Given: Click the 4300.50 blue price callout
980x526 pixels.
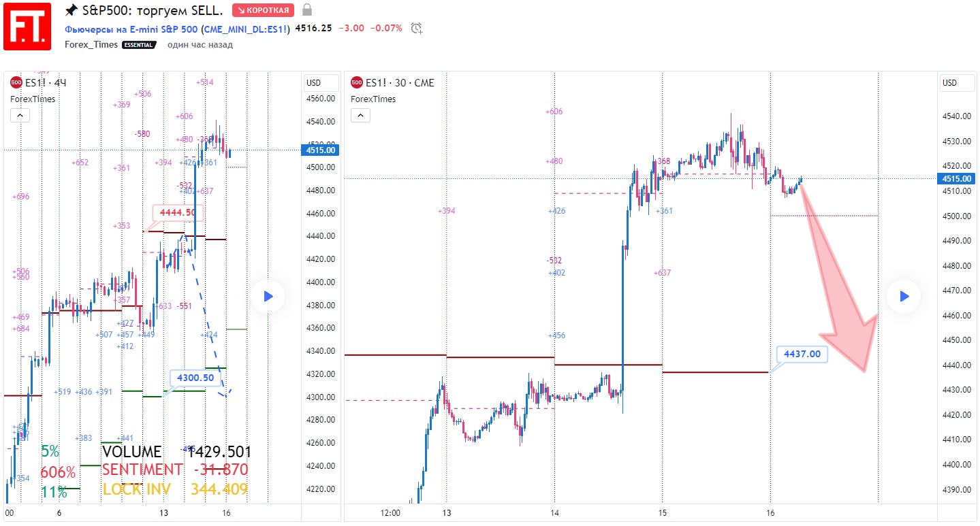Looking at the screenshot, I should click(x=195, y=378).
